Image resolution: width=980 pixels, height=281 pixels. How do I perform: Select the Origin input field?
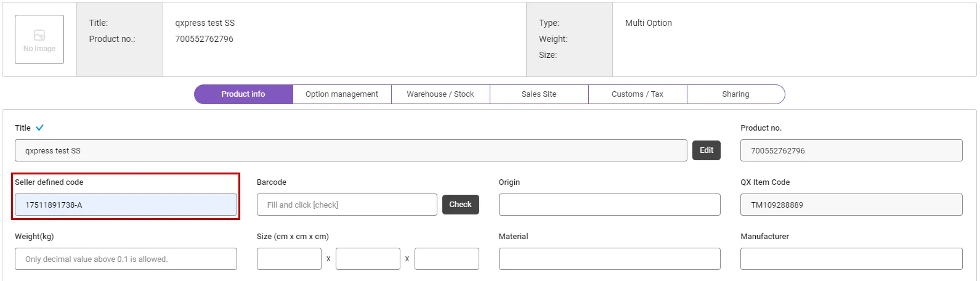coord(609,205)
